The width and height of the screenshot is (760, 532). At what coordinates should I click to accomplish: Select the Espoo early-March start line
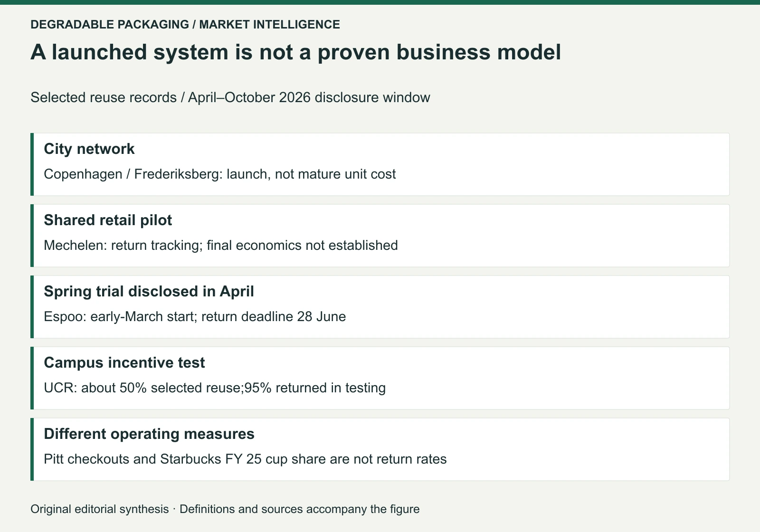tap(195, 316)
